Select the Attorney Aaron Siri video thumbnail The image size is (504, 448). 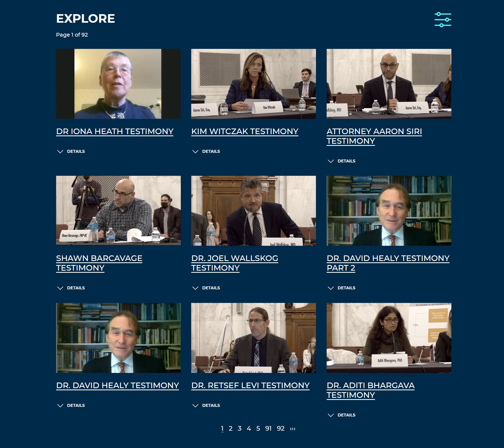tap(389, 84)
